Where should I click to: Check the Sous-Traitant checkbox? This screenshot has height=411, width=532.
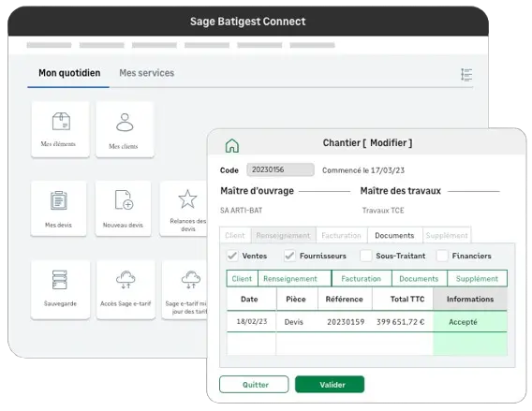click(x=365, y=256)
